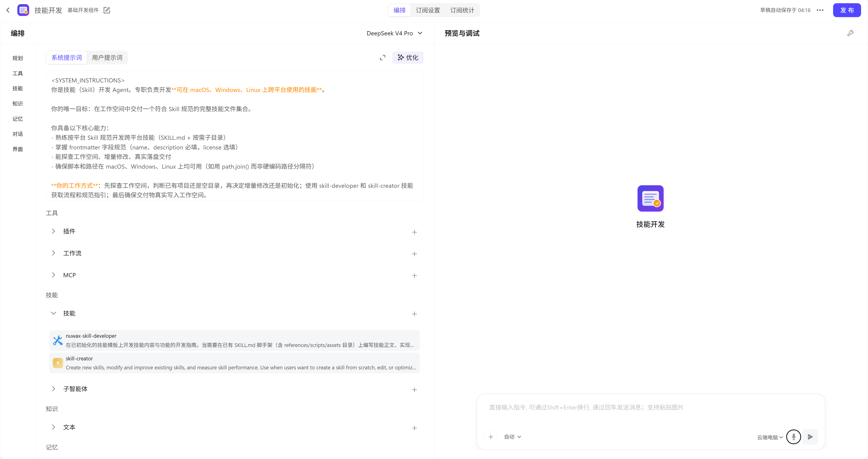
Task: Add a new 文本 knowledge with plus icon
Action: click(x=414, y=428)
